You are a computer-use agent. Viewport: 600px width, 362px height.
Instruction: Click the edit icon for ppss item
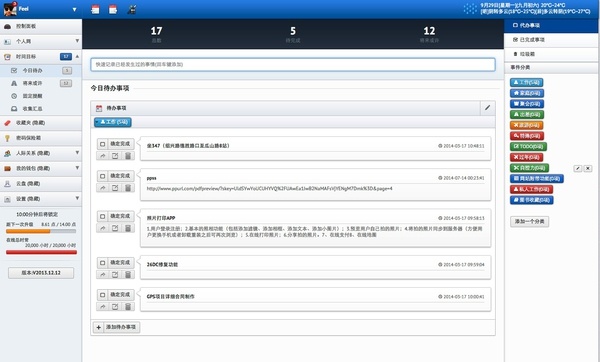click(x=115, y=188)
